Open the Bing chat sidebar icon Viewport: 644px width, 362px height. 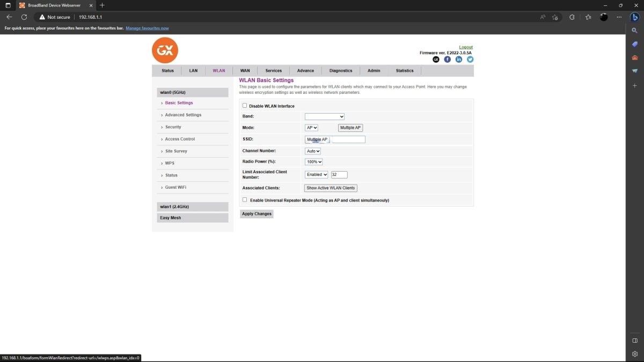coord(634,17)
